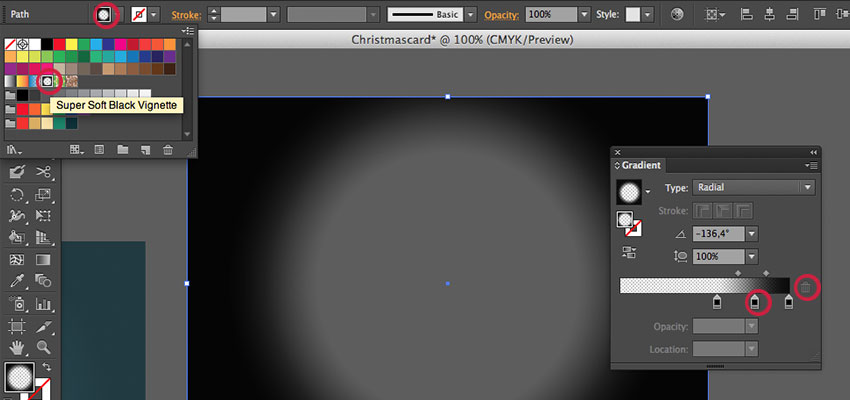The width and height of the screenshot is (850, 400).
Task: Select the Registration swatch
Action: pos(22,44)
